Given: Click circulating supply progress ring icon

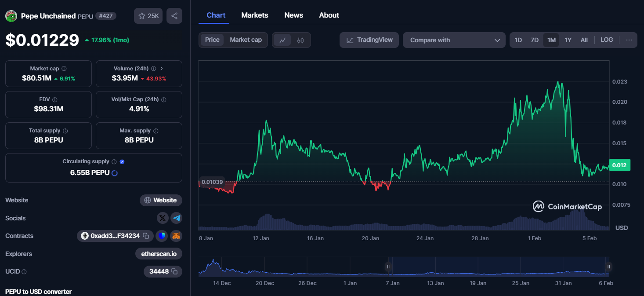Looking at the screenshot, I should coord(115,173).
